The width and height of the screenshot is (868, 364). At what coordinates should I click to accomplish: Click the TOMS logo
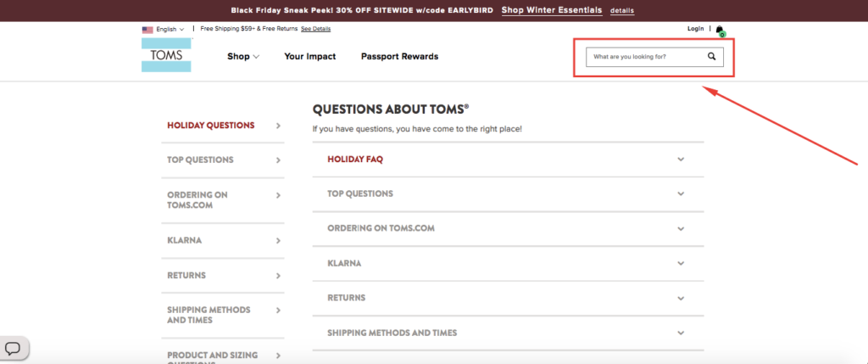pyautogui.click(x=166, y=55)
